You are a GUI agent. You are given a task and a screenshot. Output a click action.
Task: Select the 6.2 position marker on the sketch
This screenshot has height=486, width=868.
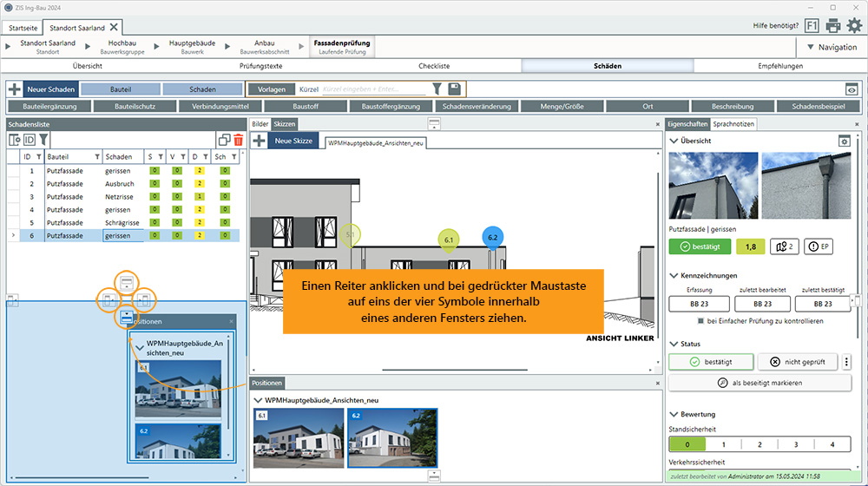pyautogui.click(x=492, y=237)
